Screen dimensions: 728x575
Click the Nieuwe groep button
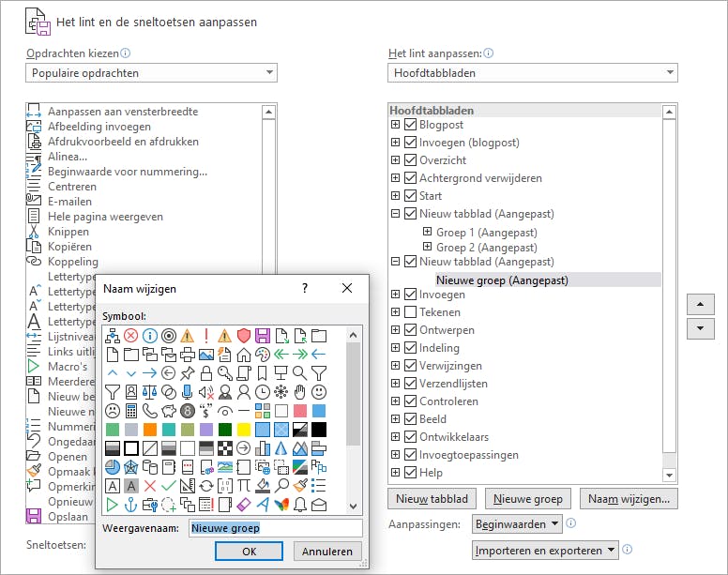(x=528, y=499)
